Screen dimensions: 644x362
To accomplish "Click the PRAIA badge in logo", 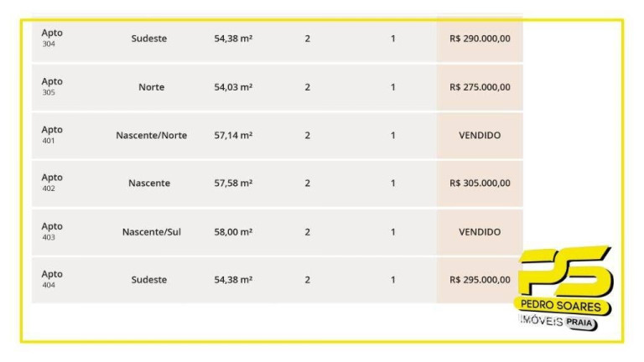I will [579, 323].
